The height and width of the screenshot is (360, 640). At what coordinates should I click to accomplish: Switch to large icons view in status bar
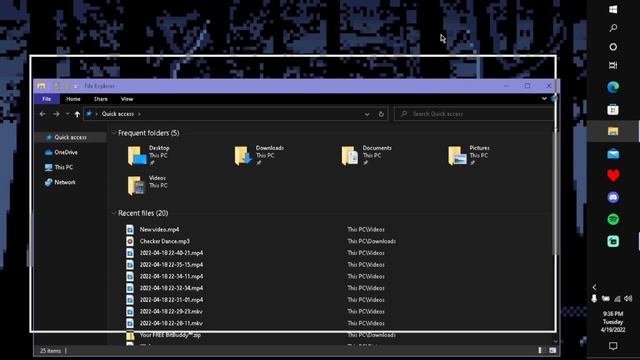click(553, 350)
